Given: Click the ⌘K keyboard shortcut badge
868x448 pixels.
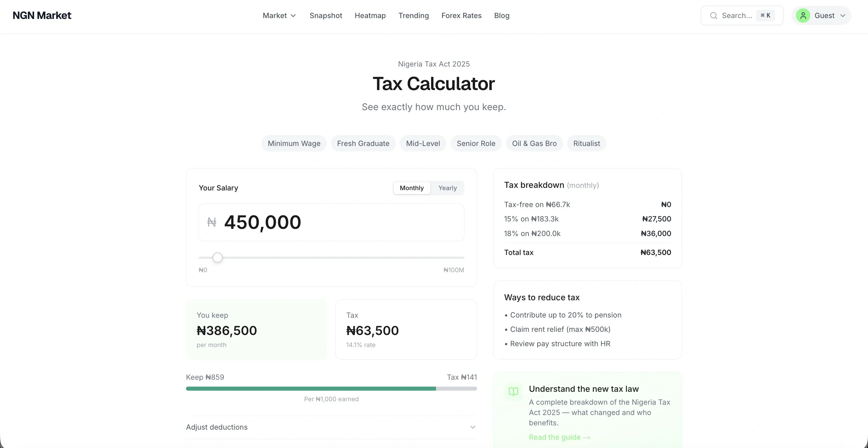Looking at the screenshot, I should pyautogui.click(x=765, y=15).
